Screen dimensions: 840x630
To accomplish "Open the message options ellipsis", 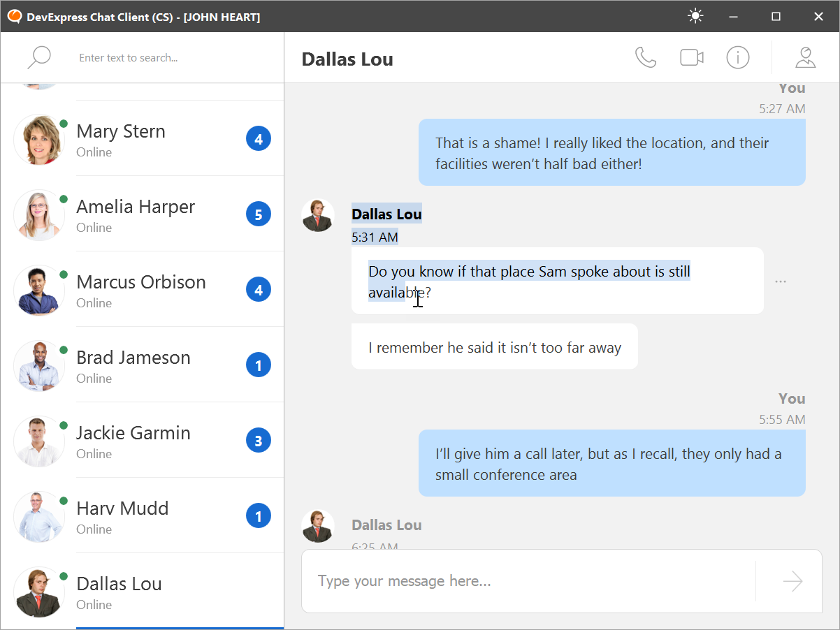I will [x=781, y=281].
